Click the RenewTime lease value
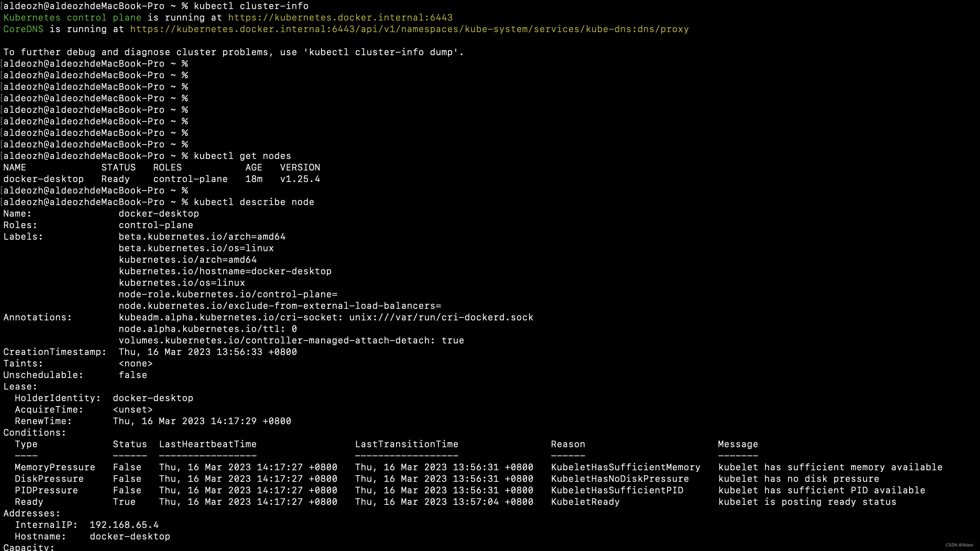This screenshot has height=551, width=980. click(x=202, y=421)
